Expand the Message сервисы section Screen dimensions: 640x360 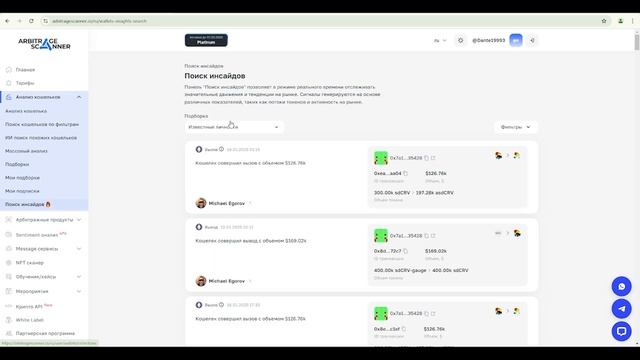79,249
